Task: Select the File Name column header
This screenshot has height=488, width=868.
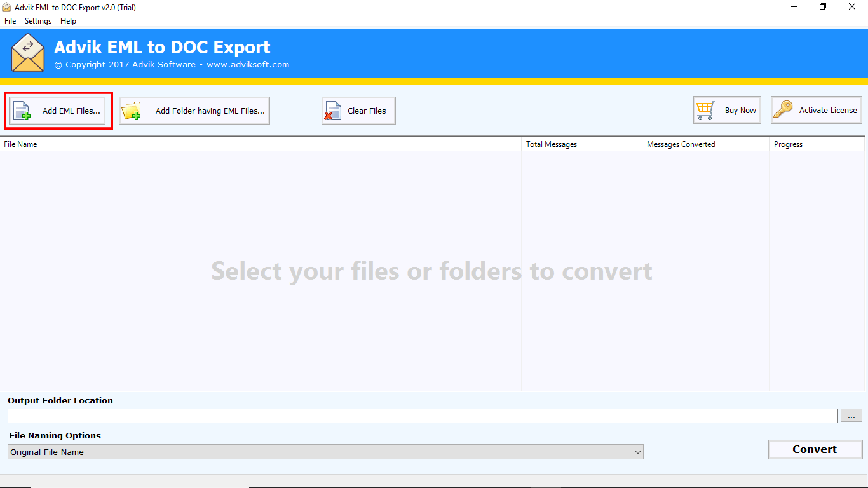Action: pos(261,144)
